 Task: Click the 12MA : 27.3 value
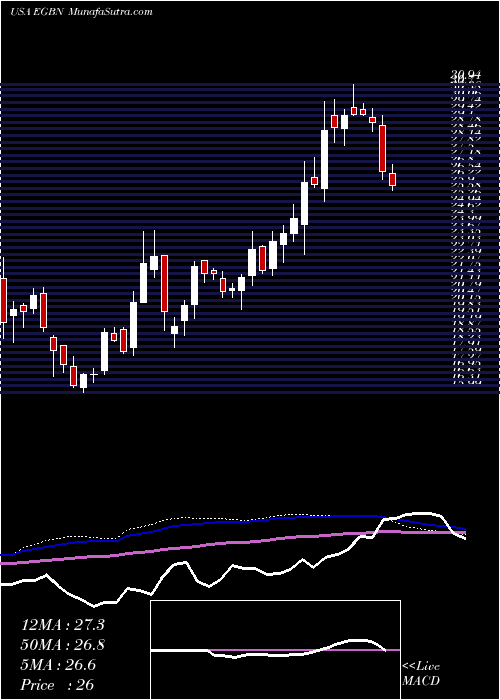click(62, 625)
